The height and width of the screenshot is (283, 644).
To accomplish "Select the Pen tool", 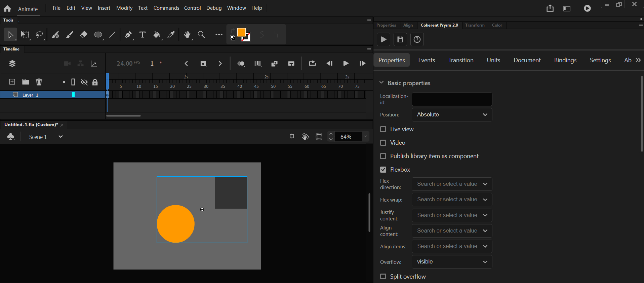I will coord(128,35).
